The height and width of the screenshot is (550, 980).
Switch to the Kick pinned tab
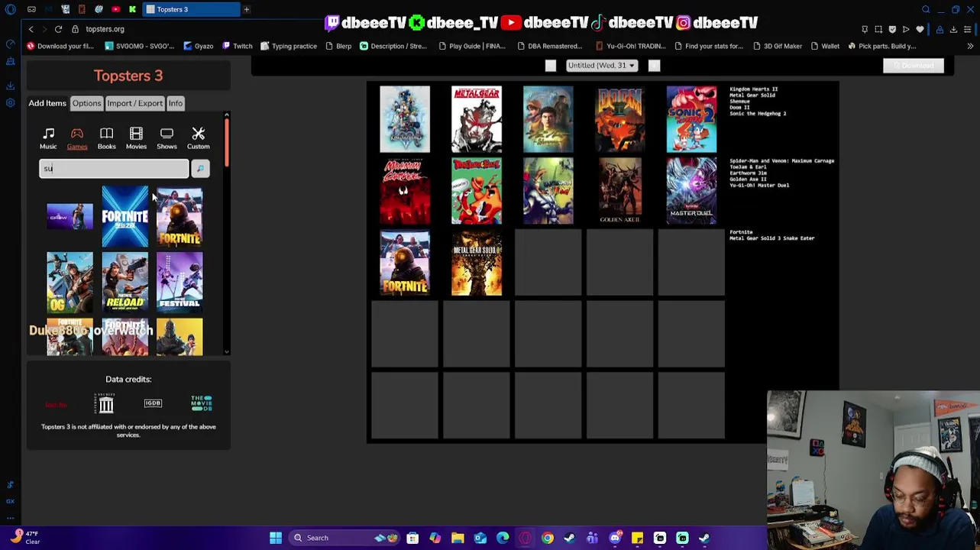pyautogui.click(x=132, y=9)
